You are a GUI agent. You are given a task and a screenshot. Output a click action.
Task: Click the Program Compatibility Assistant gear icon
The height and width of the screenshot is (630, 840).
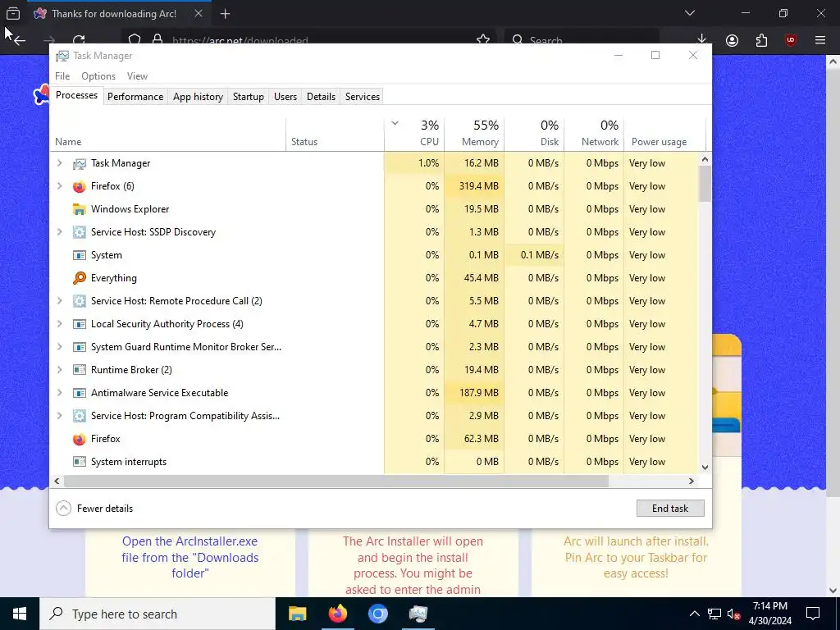pyautogui.click(x=80, y=416)
